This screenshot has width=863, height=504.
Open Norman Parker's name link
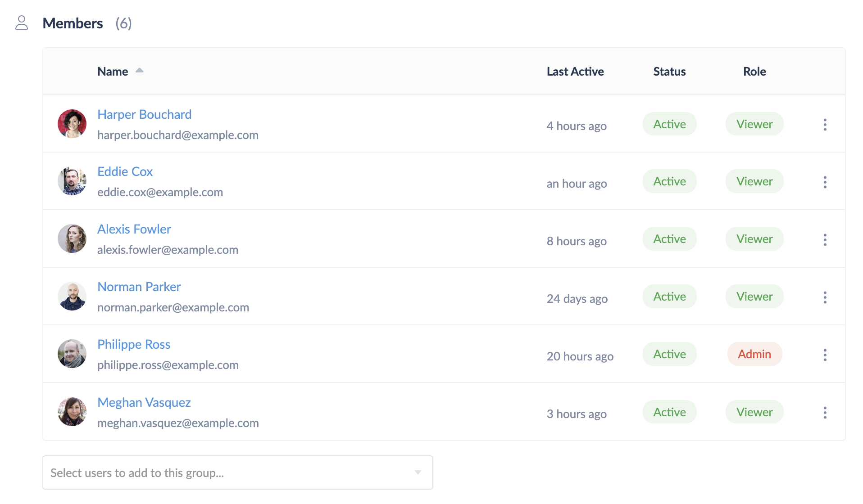pyautogui.click(x=139, y=287)
